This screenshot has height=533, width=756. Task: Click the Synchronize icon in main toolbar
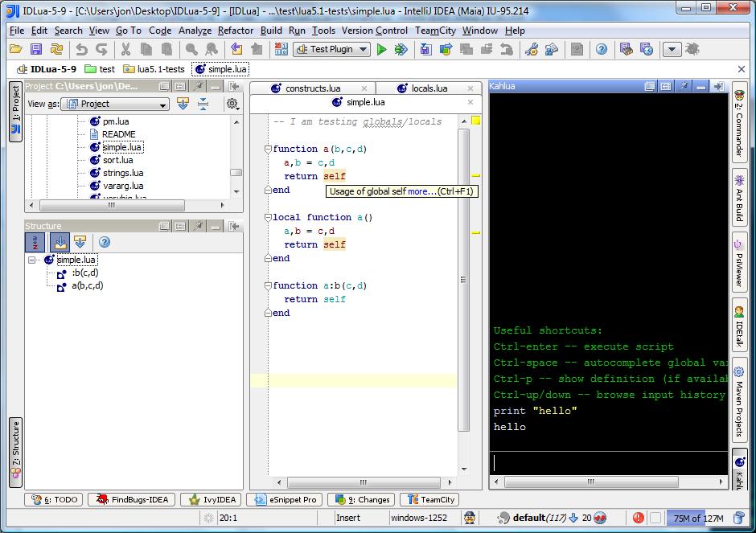(x=57, y=49)
